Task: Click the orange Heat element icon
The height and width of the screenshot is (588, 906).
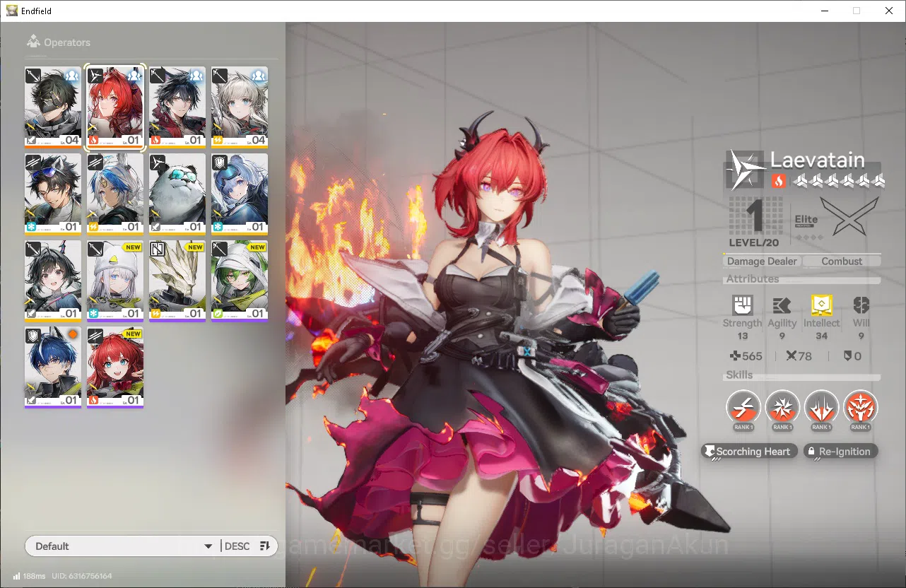Action: point(778,181)
